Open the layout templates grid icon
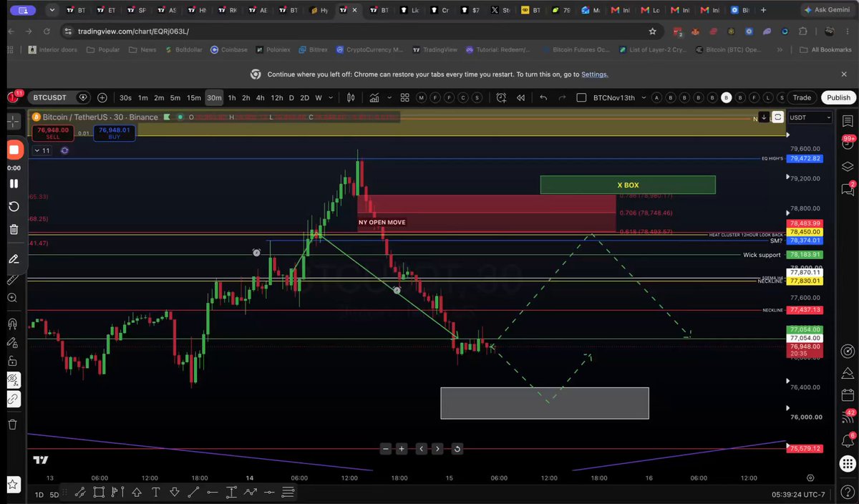Screen dimensions: 859x504 pyautogui.click(x=405, y=98)
